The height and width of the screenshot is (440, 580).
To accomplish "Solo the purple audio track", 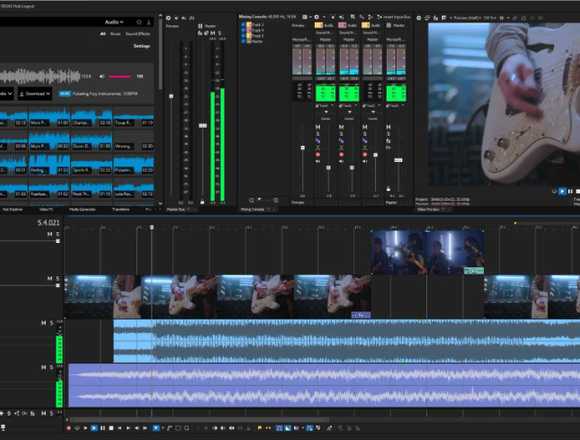I will pos(51,367).
